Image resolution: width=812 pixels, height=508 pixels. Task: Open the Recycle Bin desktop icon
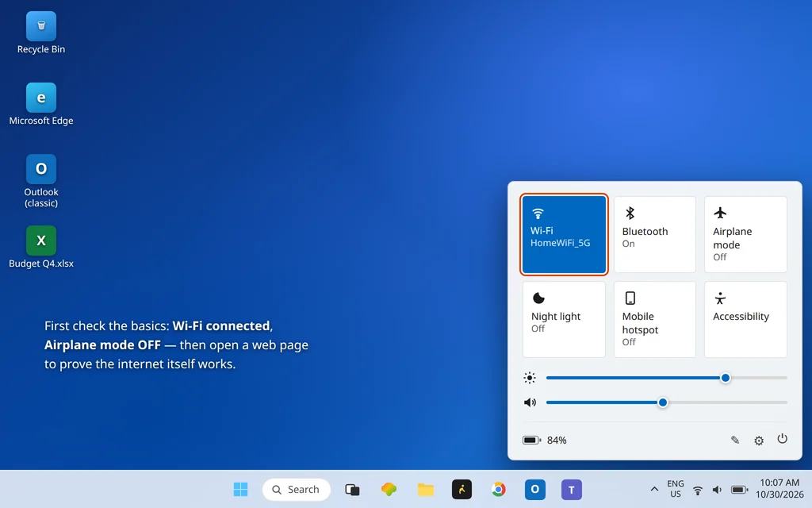(x=41, y=33)
